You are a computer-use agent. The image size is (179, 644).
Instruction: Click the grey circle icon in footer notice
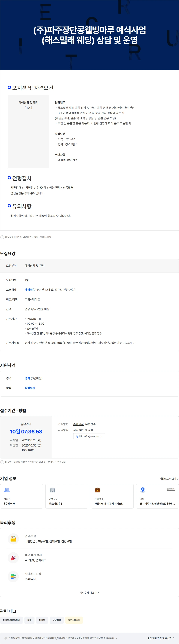(x=6, y=638)
